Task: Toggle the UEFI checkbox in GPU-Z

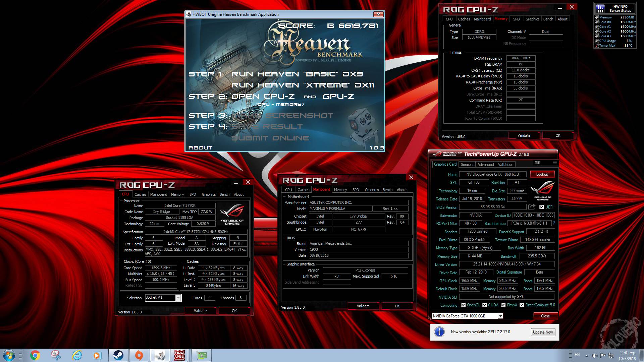Action: [x=541, y=207]
